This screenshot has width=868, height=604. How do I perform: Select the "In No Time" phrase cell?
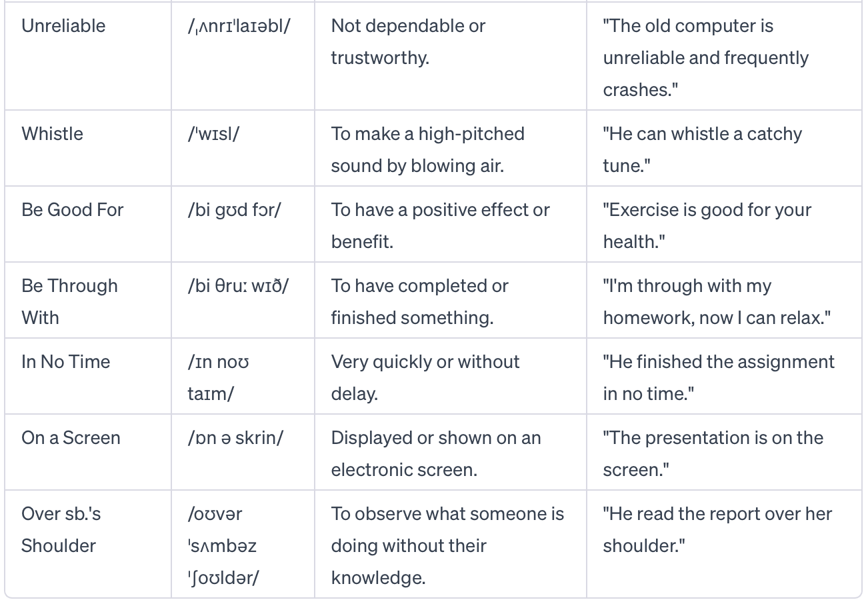pos(65,361)
